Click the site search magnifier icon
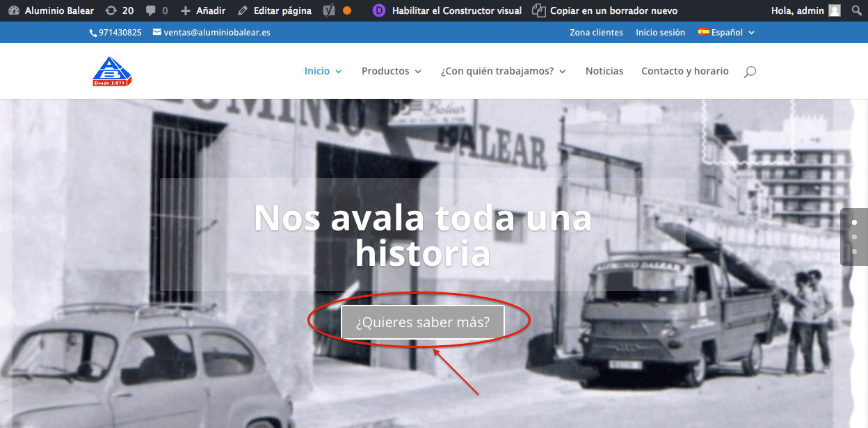Screen dimensions: 868x428 (x=750, y=72)
